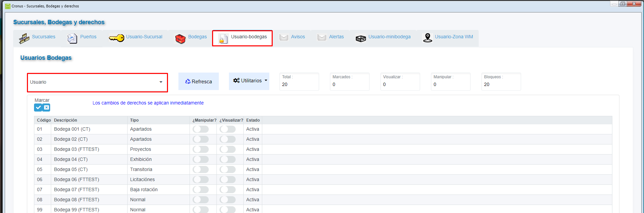Click the key icon for Usuario-Sucursal
Screen dimensions: 644x213
116,38
